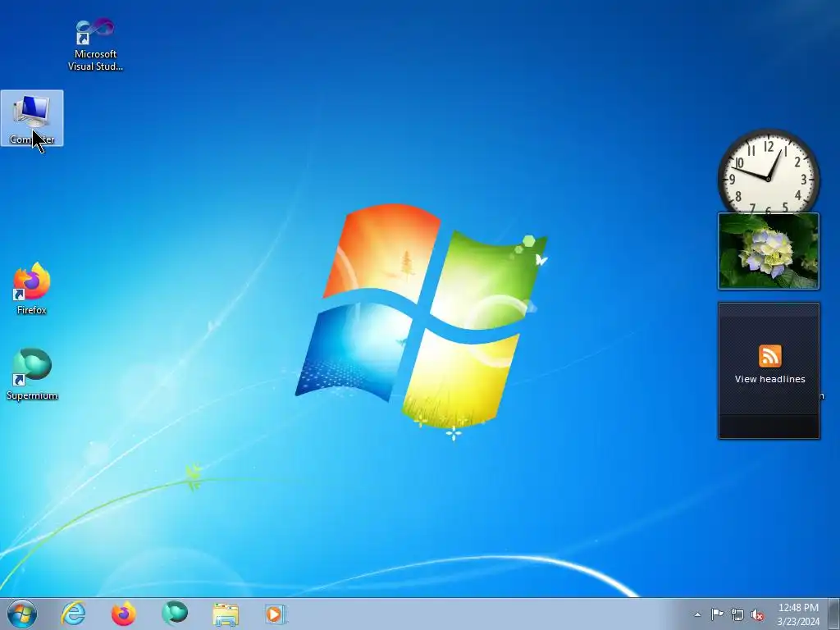Open Windows Media Player from the taskbar
Screen dimensions: 840x630
(x=276, y=614)
